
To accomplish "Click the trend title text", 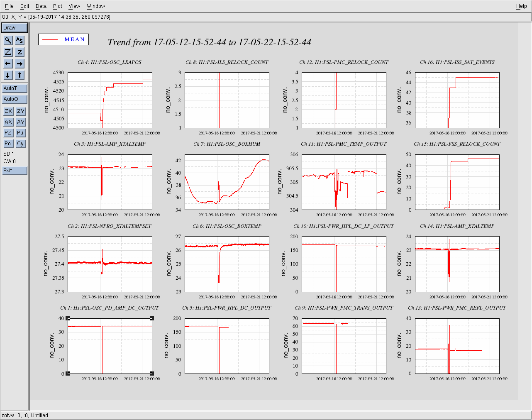I will [209, 42].
